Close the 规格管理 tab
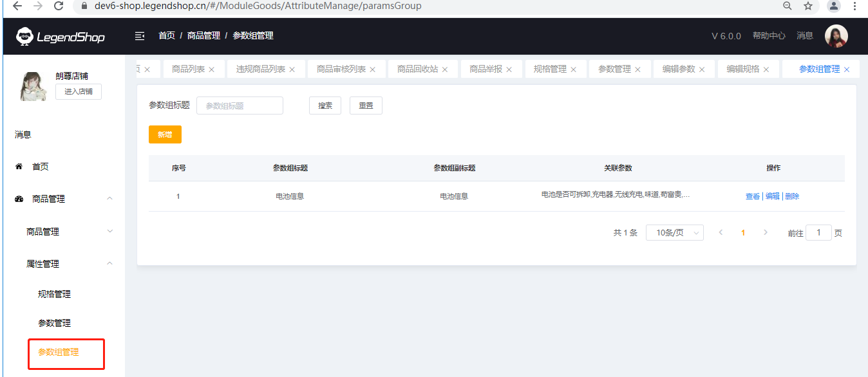 pos(574,69)
